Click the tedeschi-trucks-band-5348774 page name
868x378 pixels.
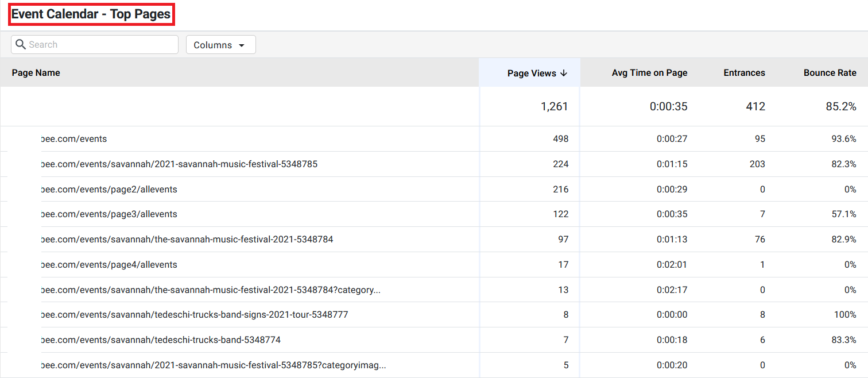coord(161,340)
